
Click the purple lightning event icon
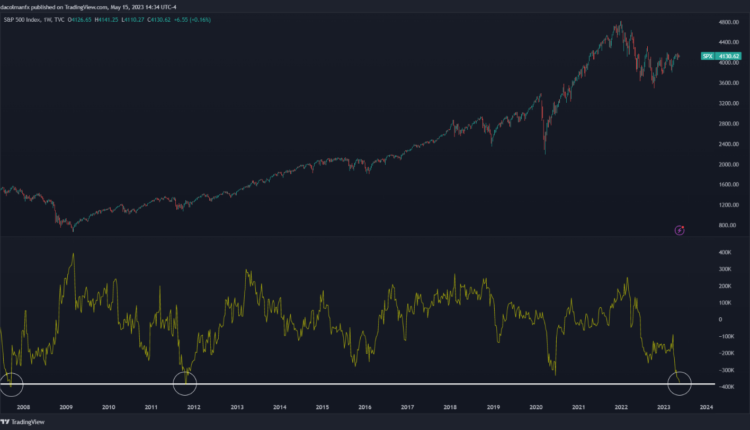coord(679,230)
